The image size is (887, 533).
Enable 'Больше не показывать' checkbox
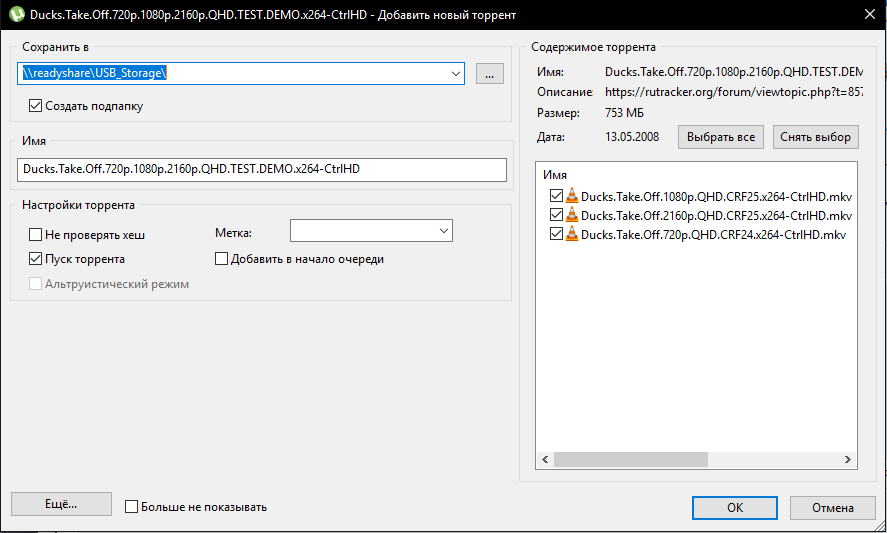click(x=131, y=507)
